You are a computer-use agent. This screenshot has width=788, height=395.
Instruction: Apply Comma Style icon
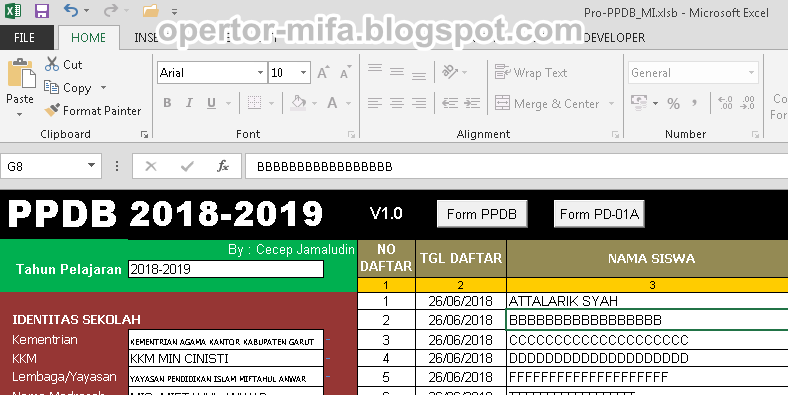pos(695,104)
